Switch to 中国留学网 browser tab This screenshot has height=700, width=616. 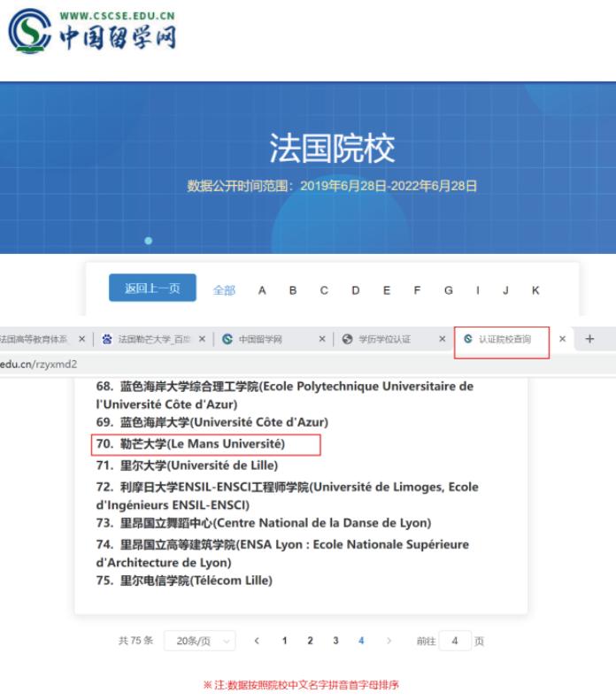(260, 339)
